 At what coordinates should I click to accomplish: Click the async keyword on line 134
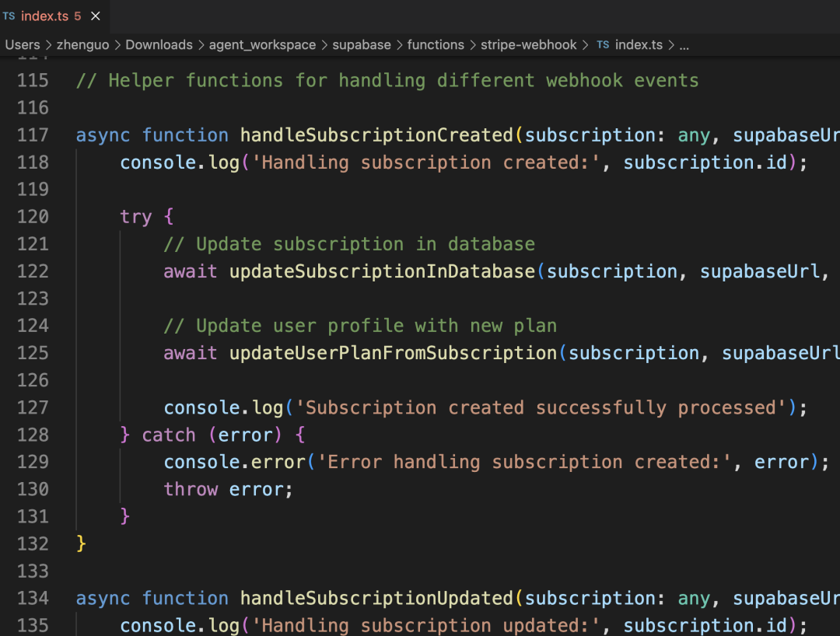pyautogui.click(x=103, y=598)
